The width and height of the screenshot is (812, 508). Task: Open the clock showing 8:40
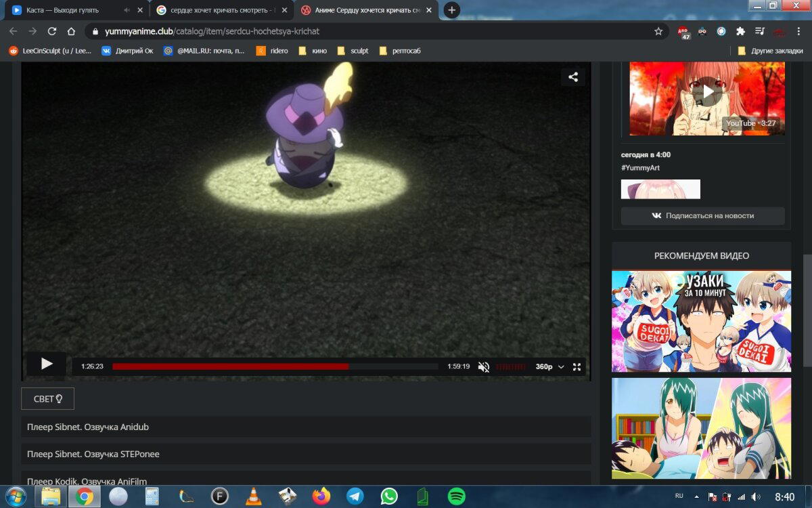(785, 497)
